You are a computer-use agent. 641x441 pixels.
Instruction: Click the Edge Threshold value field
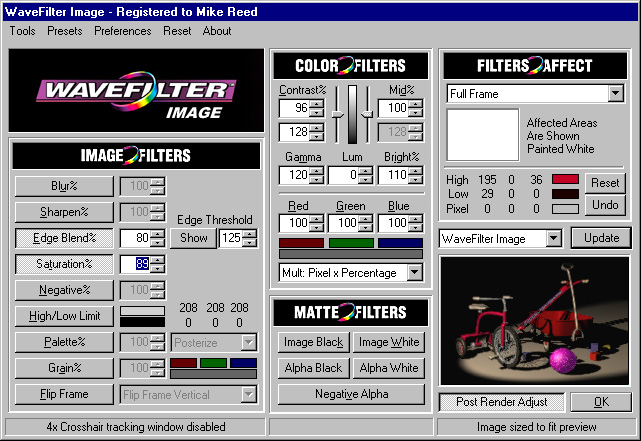click(231, 238)
